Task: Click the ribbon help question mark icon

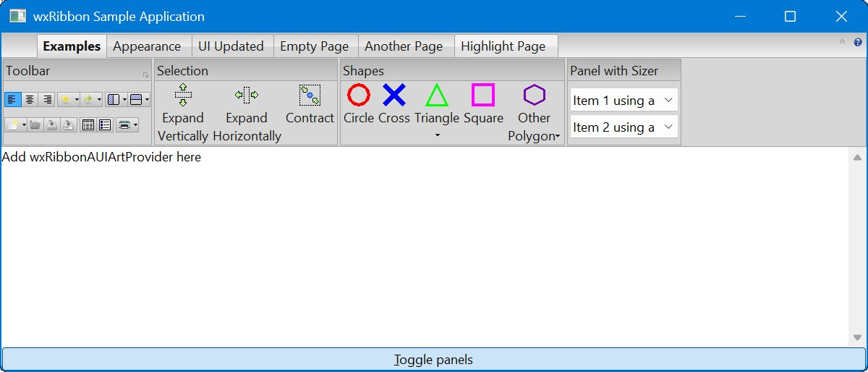Action: pyautogui.click(x=858, y=42)
